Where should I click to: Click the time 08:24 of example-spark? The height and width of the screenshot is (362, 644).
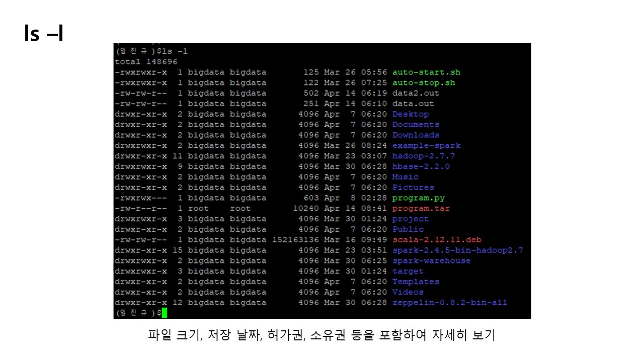click(374, 146)
